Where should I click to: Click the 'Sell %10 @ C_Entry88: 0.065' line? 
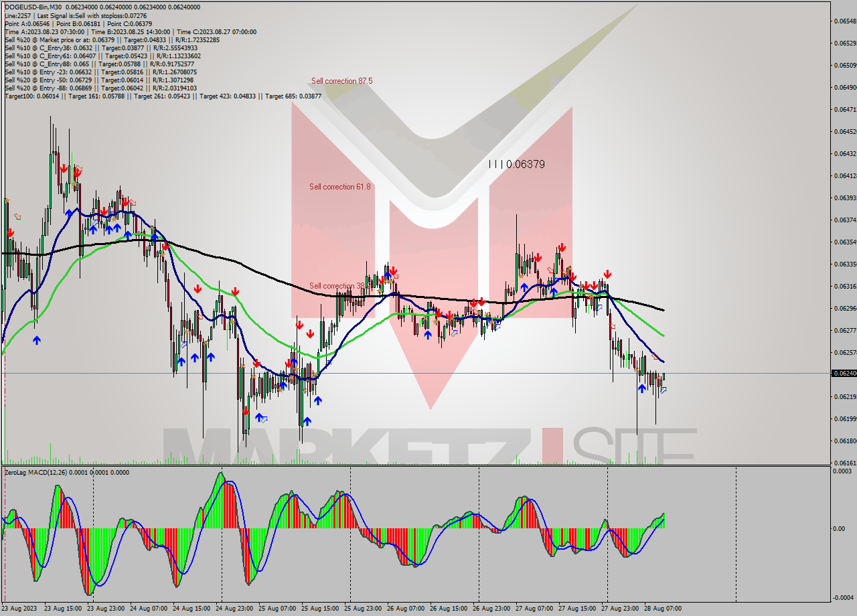coord(99,64)
